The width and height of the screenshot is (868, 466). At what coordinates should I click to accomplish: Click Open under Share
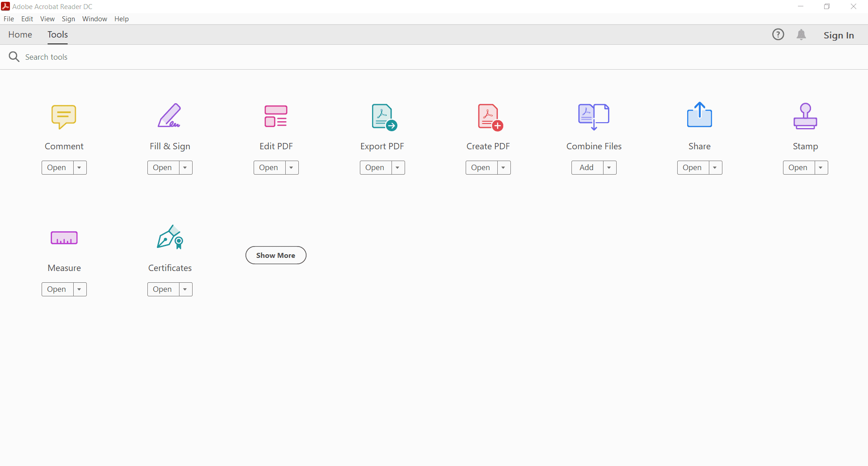pyautogui.click(x=693, y=168)
